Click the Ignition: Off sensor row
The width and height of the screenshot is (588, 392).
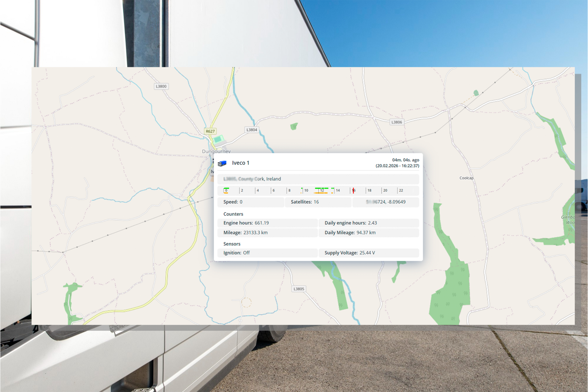(267, 253)
